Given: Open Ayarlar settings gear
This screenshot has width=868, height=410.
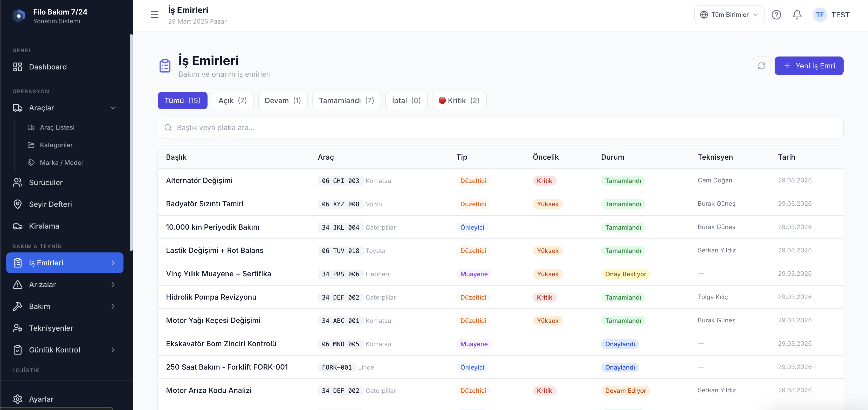Looking at the screenshot, I should click(x=41, y=399).
